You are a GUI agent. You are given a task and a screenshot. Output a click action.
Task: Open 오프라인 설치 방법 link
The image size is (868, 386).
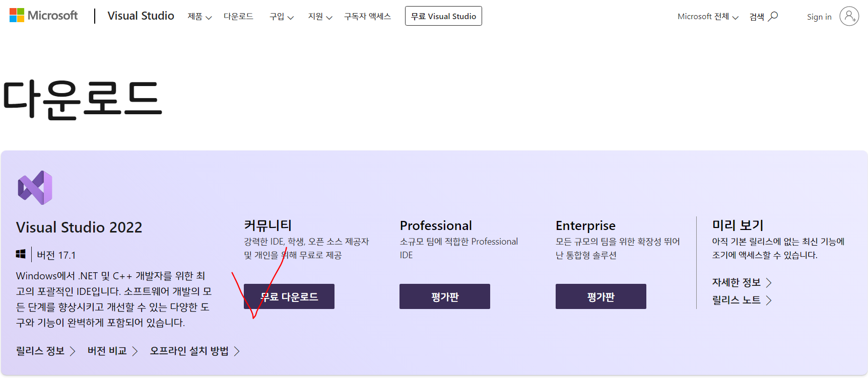click(189, 351)
